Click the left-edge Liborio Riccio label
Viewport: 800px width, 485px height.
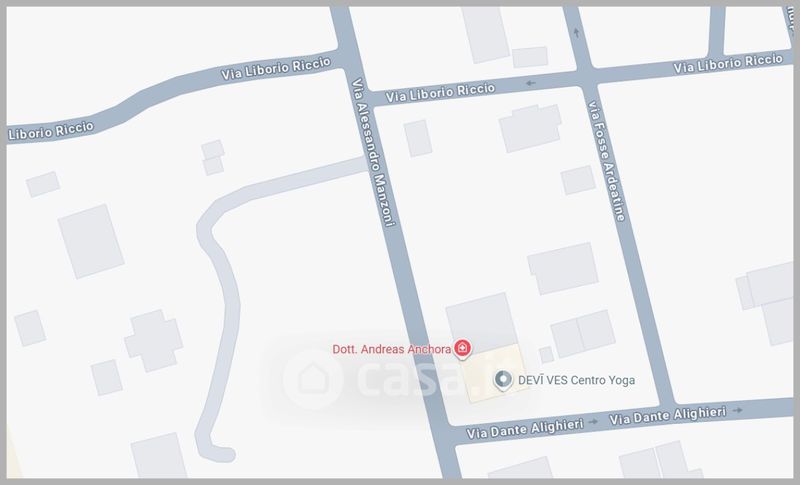(x=51, y=131)
